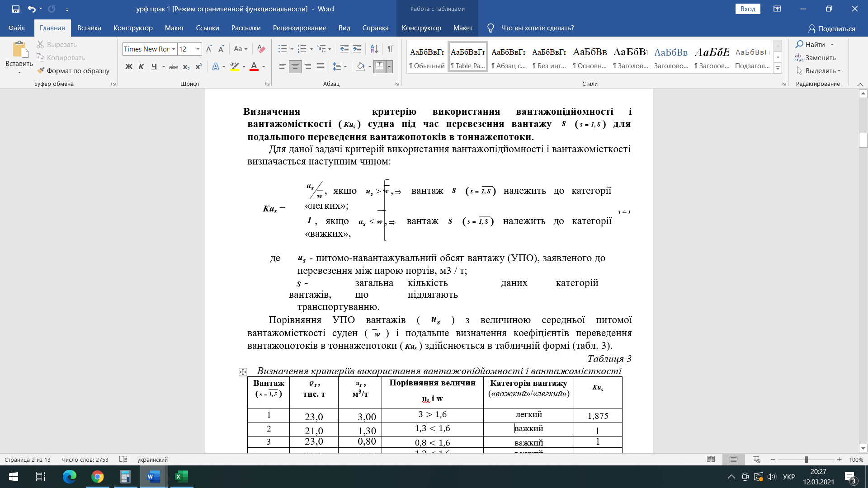Open Calculator from the taskbar
Image resolution: width=868 pixels, height=488 pixels.
coord(125,477)
